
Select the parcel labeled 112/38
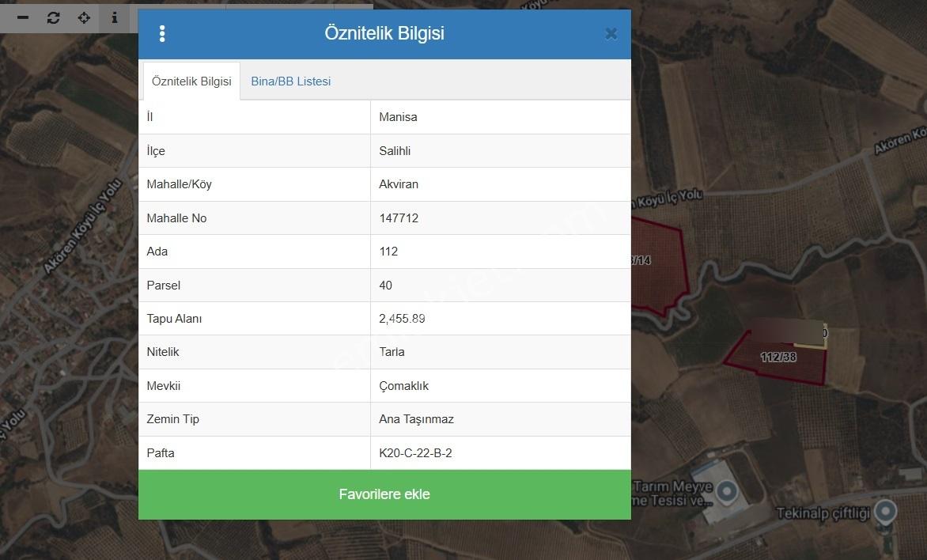[x=778, y=358]
